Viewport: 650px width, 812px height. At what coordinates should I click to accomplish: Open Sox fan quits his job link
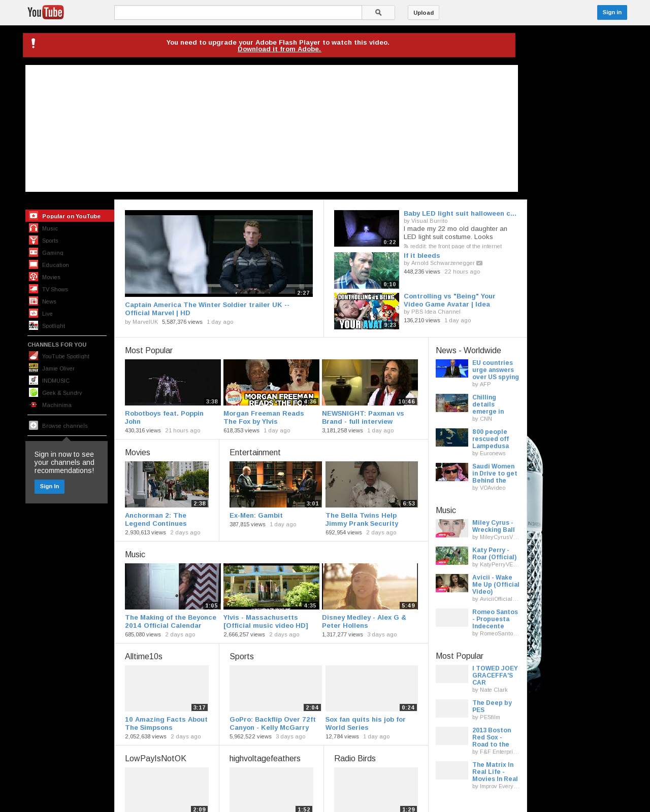pos(366,723)
